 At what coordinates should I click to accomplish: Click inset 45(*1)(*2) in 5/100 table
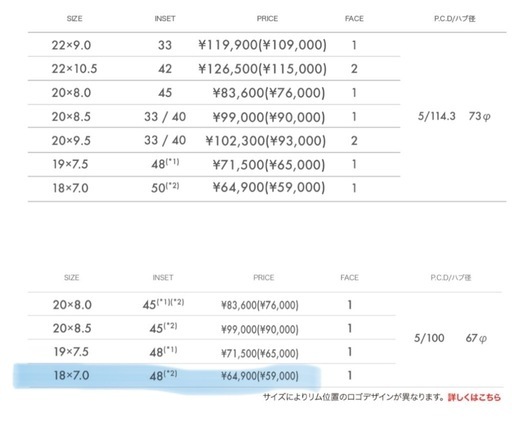tap(163, 304)
